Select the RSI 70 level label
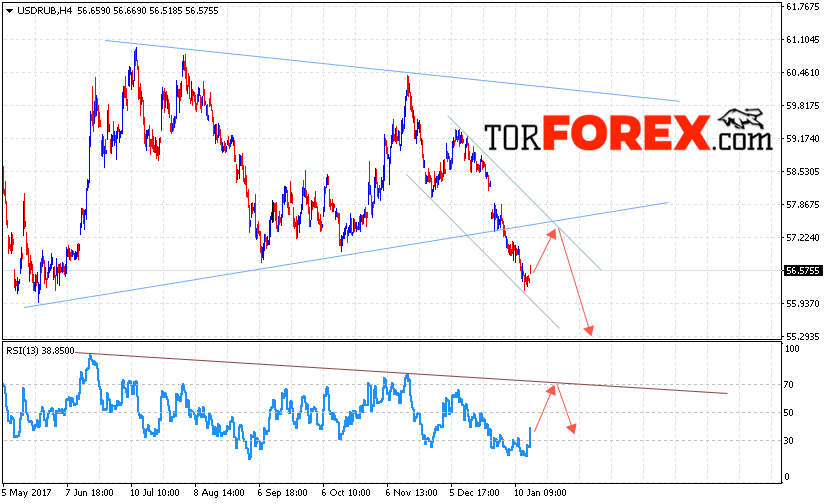824x504 pixels. (789, 385)
